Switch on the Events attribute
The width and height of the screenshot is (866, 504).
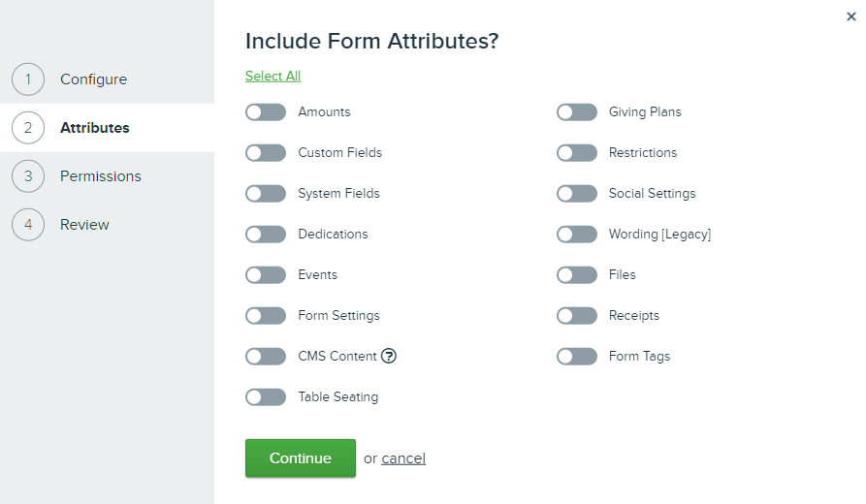pos(266,275)
